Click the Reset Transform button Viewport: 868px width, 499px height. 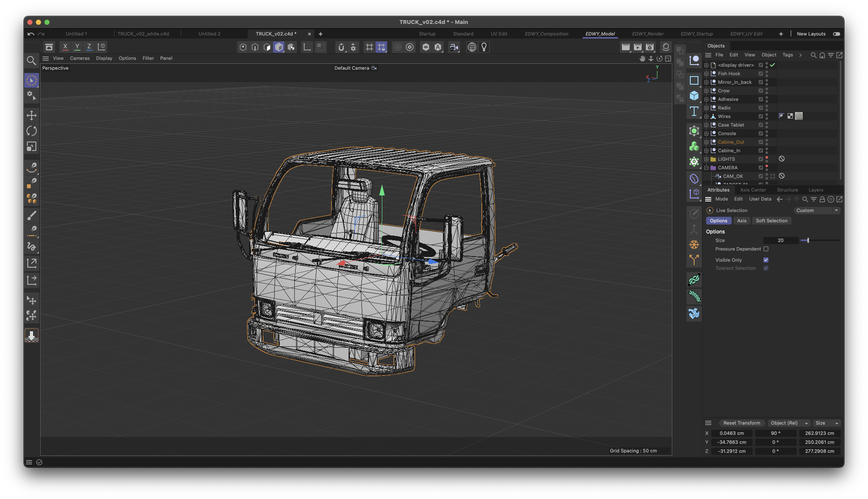click(742, 423)
